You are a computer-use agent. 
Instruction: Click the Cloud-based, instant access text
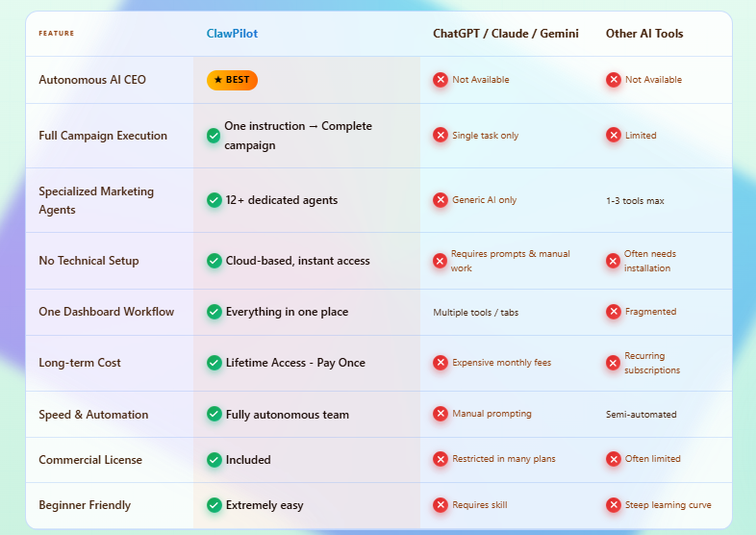(x=297, y=261)
